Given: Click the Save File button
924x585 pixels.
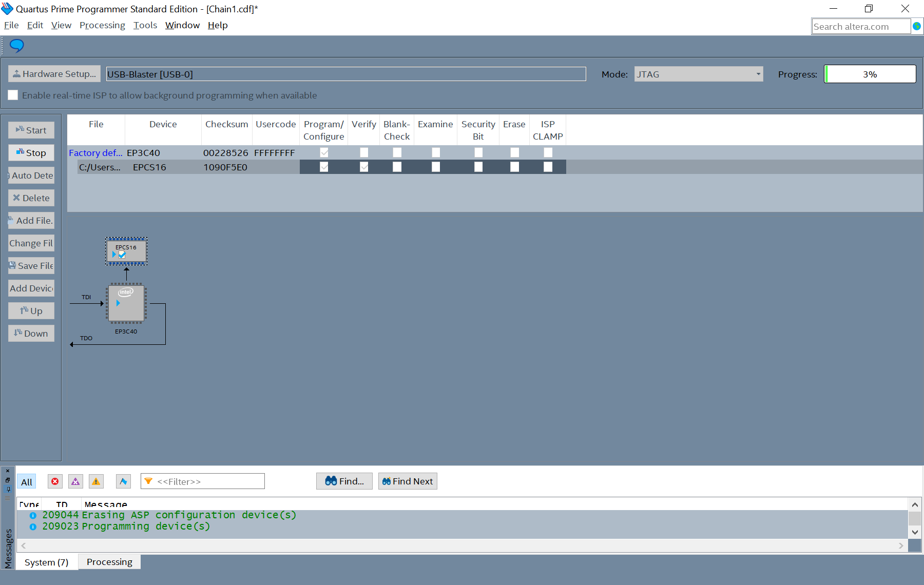Looking at the screenshot, I should (x=31, y=265).
